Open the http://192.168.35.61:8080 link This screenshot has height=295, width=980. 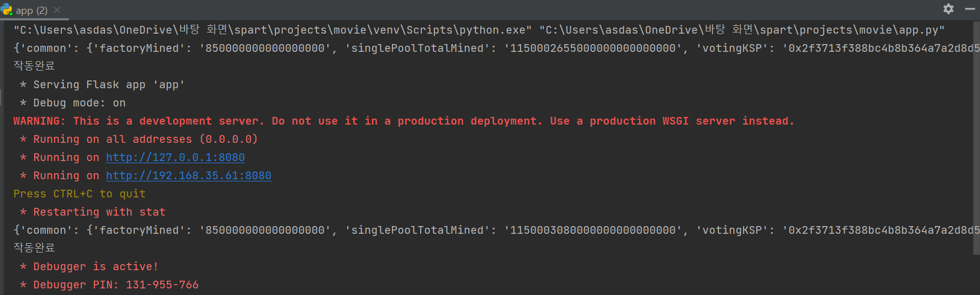pos(188,175)
